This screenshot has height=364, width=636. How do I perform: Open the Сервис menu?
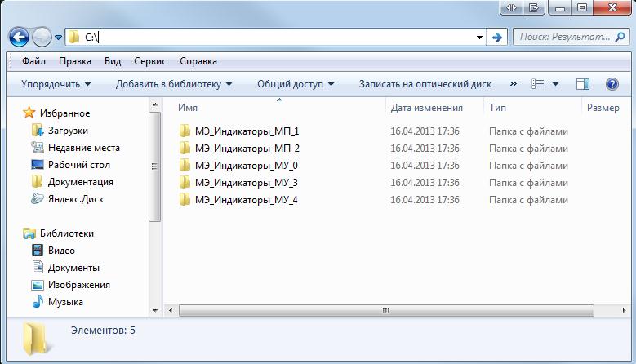pyautogui.click(x=150, y=61)
